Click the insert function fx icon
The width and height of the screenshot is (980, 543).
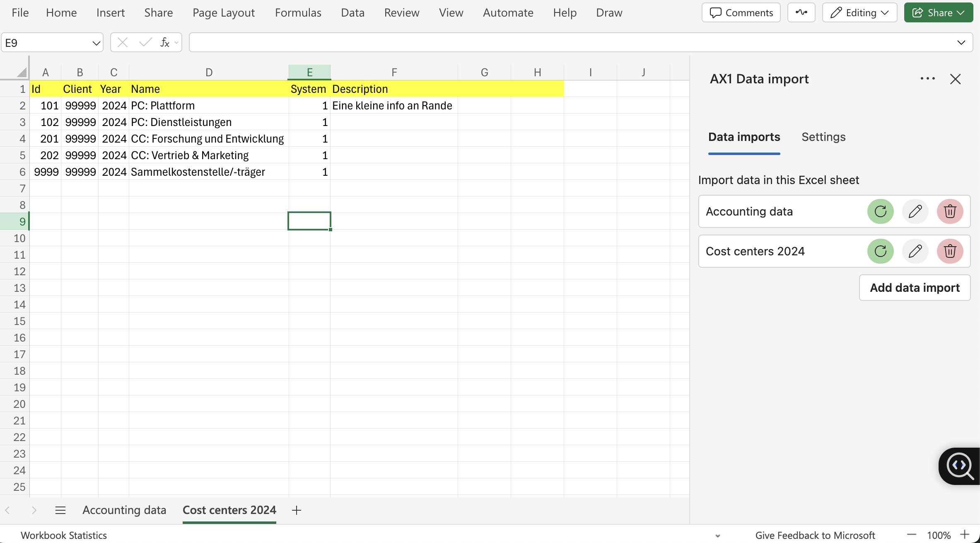click(x=164, y=42)
